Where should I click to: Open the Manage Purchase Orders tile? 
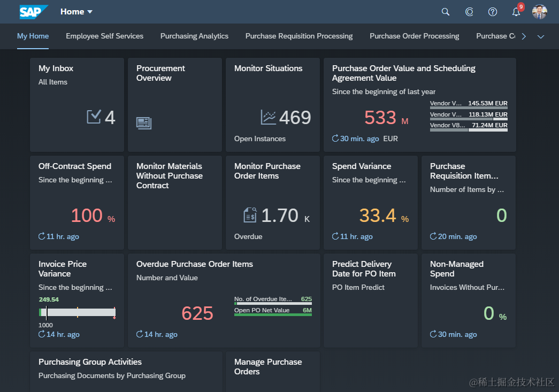click(273, 372)
